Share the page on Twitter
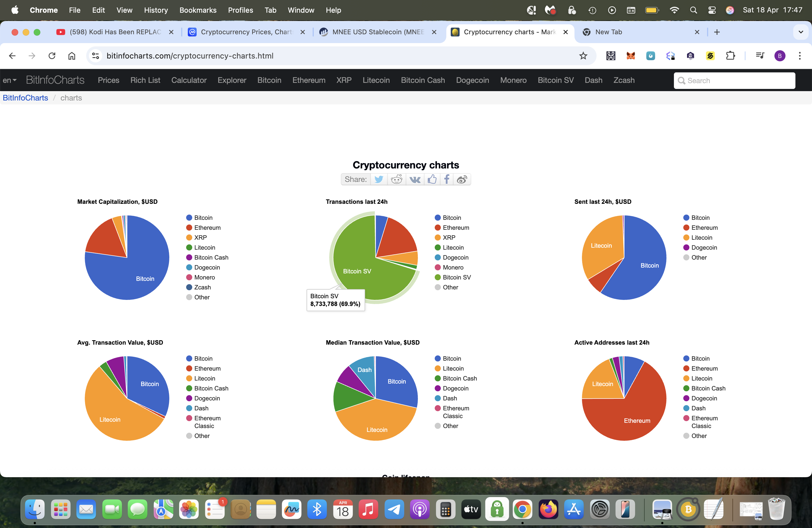 pos(379,179)
